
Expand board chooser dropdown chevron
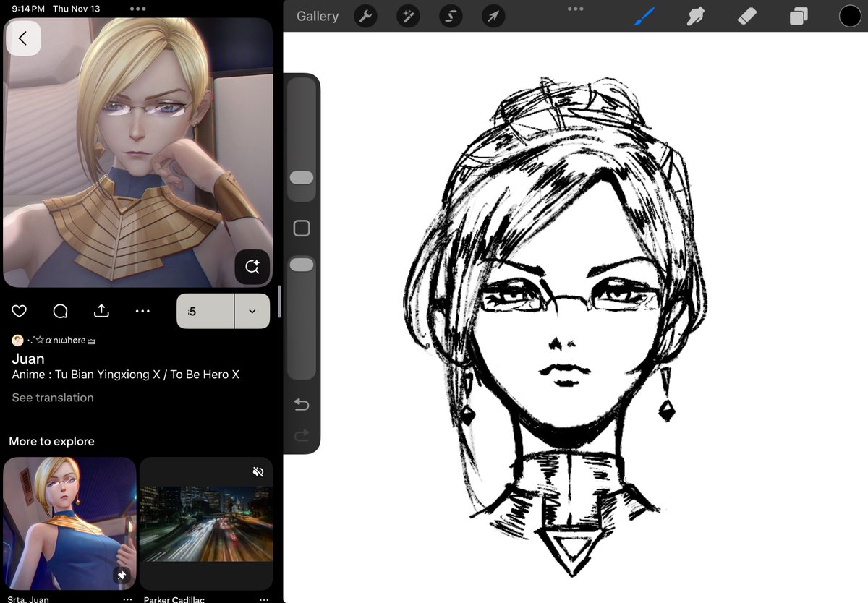click(x=252, y=311)
